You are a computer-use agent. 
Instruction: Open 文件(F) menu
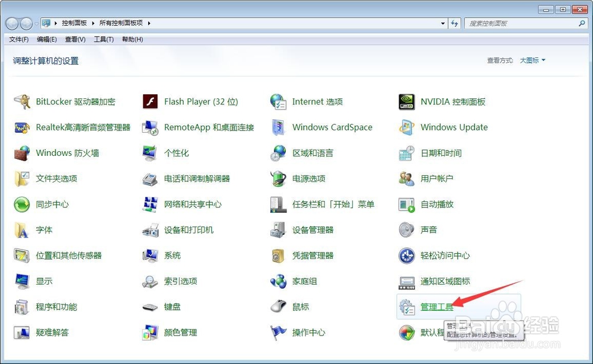[19, 39]
